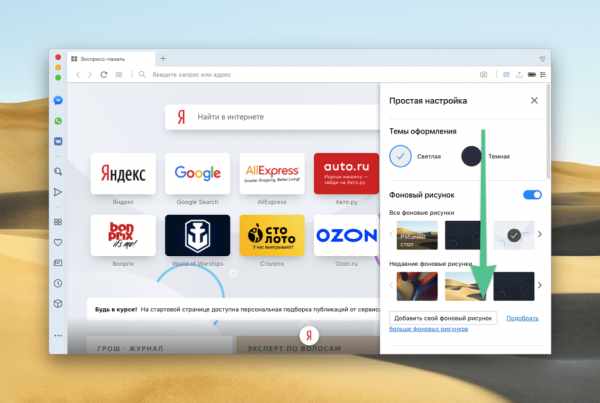The height and width of the screenshot is (403, 600).
Task: Click Добавить свой фоновый рисунок button
Action: point(443,318)
